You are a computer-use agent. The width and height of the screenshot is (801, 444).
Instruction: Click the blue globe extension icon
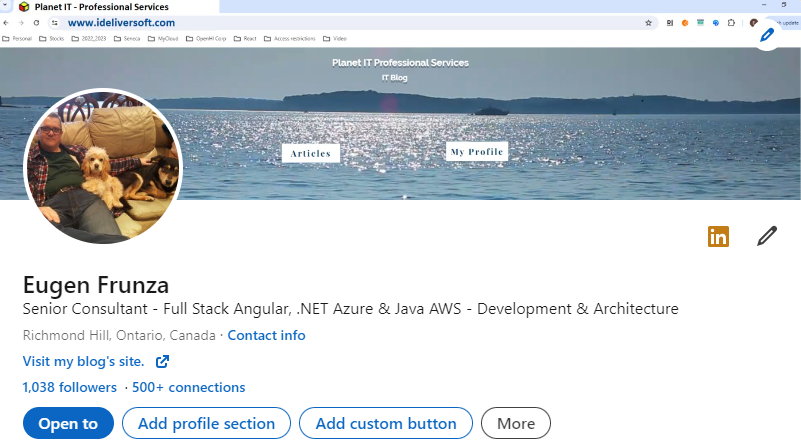(716, 23)
